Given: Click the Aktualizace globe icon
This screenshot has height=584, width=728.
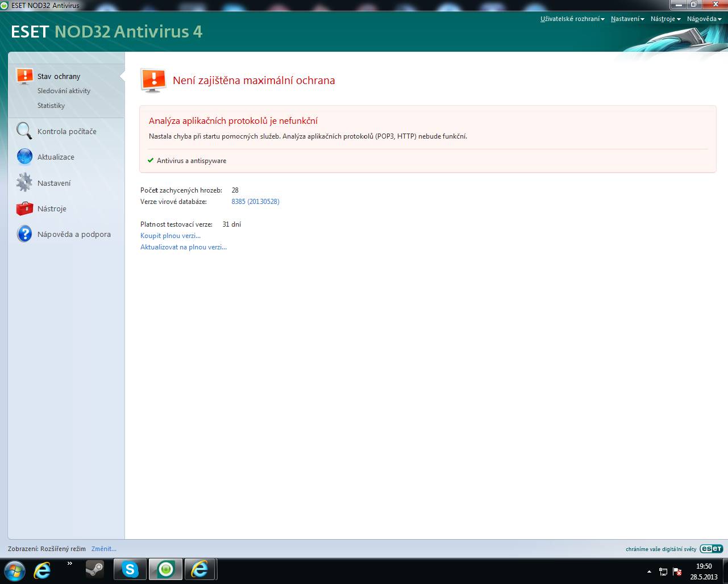Looking at the screenshot, I should coord(24,156).
